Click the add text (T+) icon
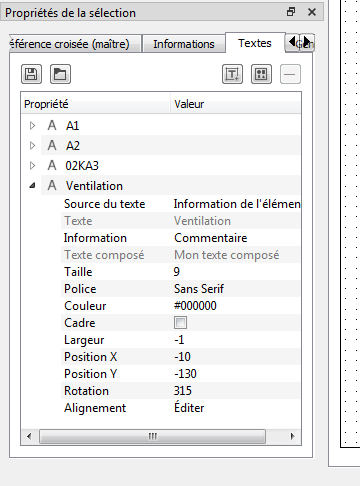This screenshot has height=486, width=360. click(x=232, y=74)
